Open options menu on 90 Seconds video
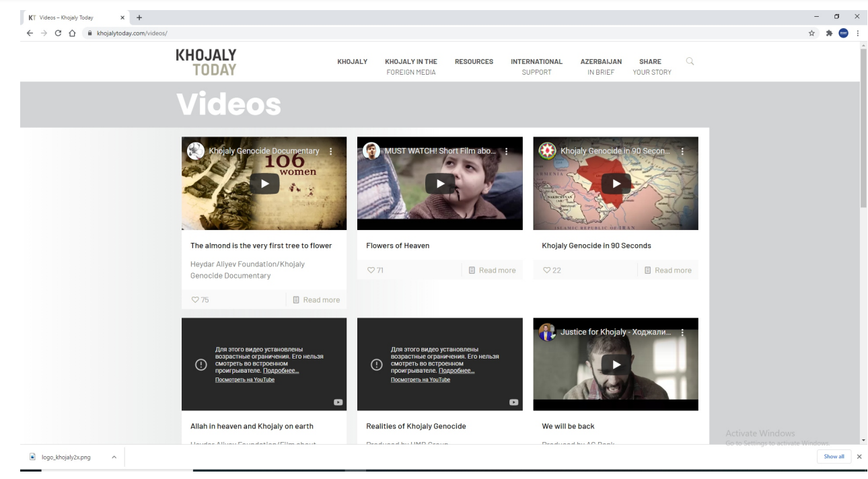 pos(682,151)
